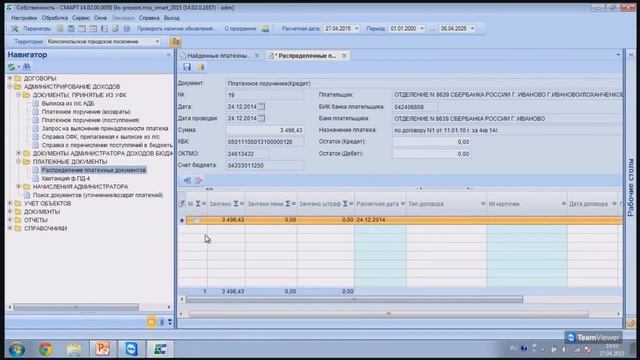Open the Сервис menu
Image resolution: width=640 pixels, height=360 pixels.
(x=81, y=18)
